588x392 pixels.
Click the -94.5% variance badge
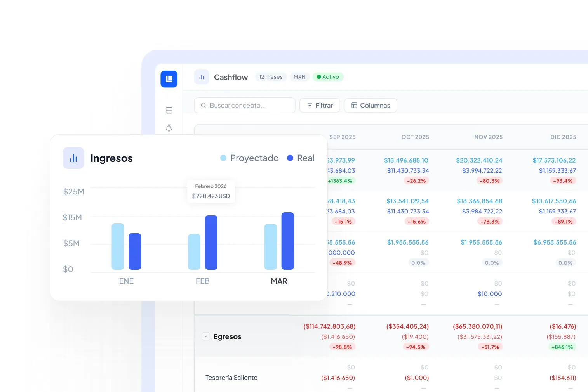[416, 347]
